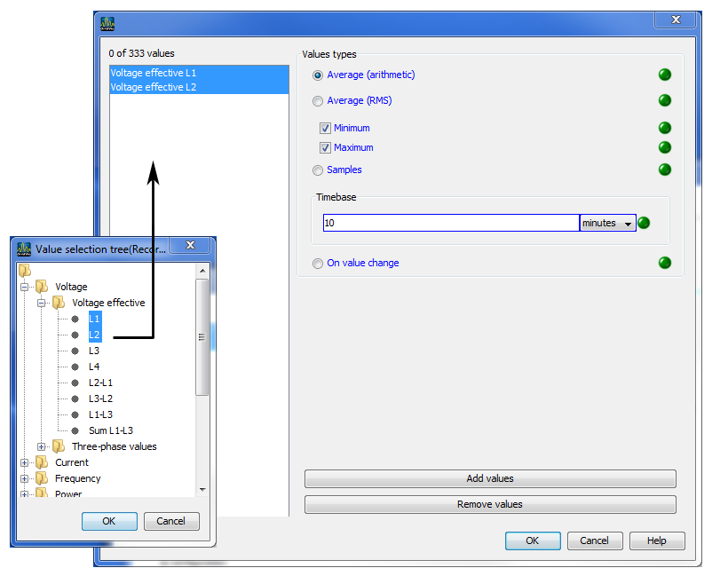Expand the Frequency tree folder
The height and width of the screenshot is (576, 728).
coord(25,478)
